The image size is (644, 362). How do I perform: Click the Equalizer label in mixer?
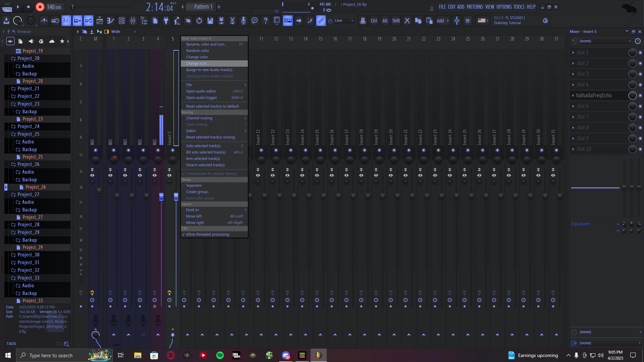580,224
